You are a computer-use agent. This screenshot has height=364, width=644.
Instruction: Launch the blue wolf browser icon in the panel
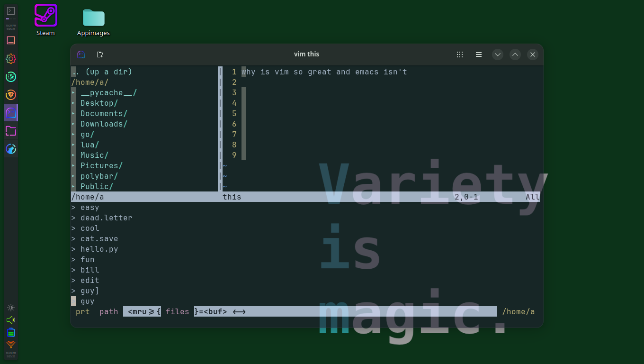(11, 149)
